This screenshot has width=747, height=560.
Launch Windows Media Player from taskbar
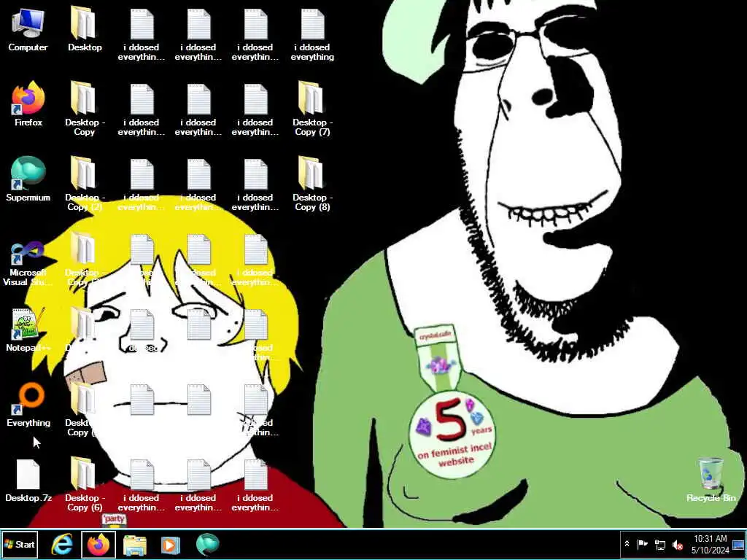click(170, 545)
